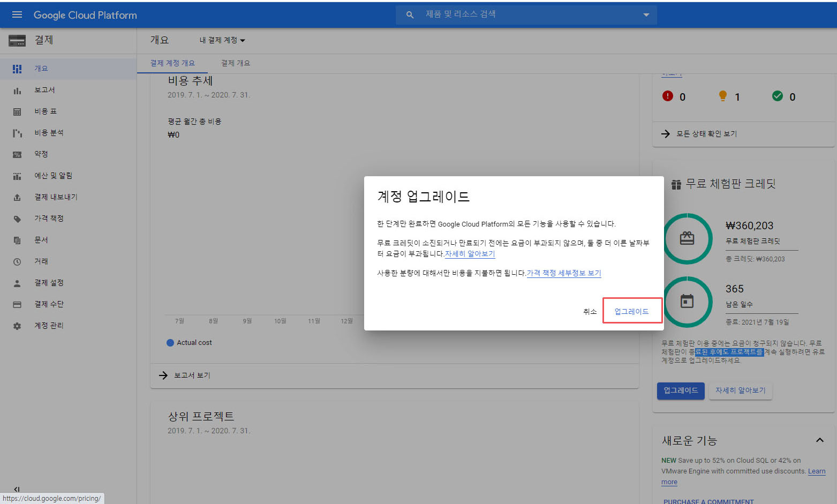Switch to the 결제 계정 개요 tab
The height and width of the screenshot is (504, 837).
click(x=172, y=63)
